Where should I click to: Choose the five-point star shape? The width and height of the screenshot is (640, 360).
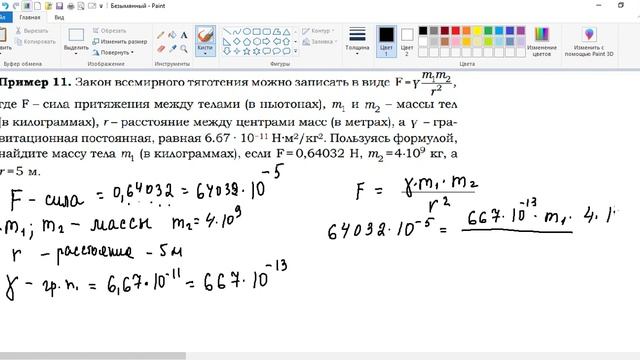coord(247,51)
